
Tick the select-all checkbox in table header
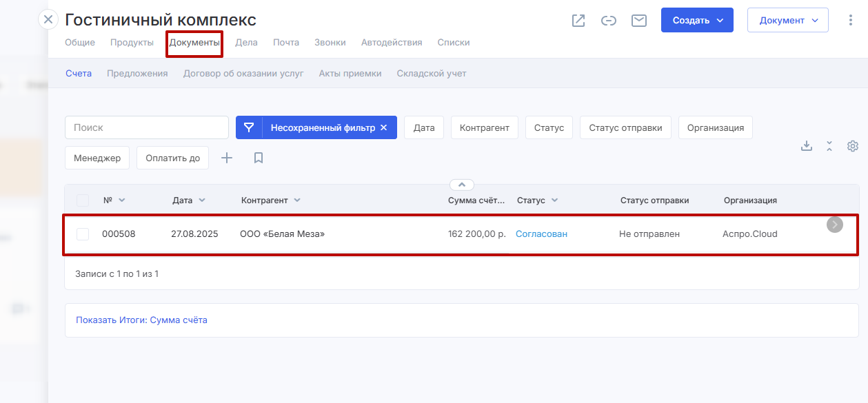click(x=83, y=200)
